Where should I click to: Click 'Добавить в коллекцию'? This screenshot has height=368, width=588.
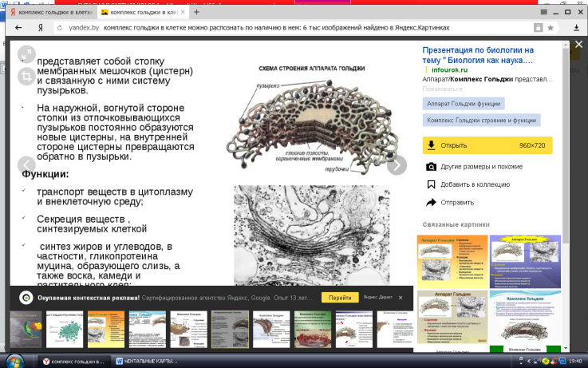click(476, 184)
